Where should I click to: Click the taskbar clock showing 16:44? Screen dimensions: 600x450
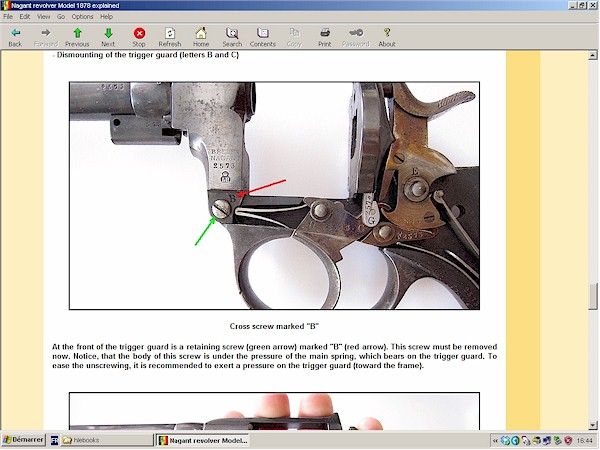coord(584,441)
